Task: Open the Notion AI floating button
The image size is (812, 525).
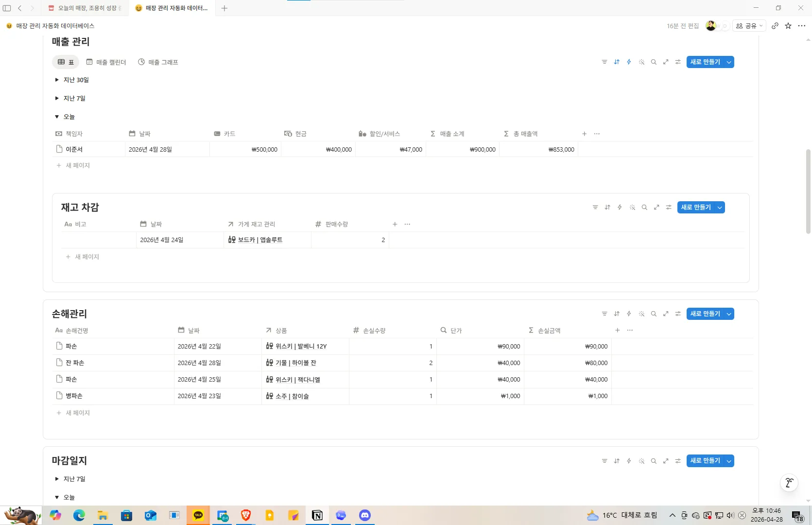Action: [789, 483]
